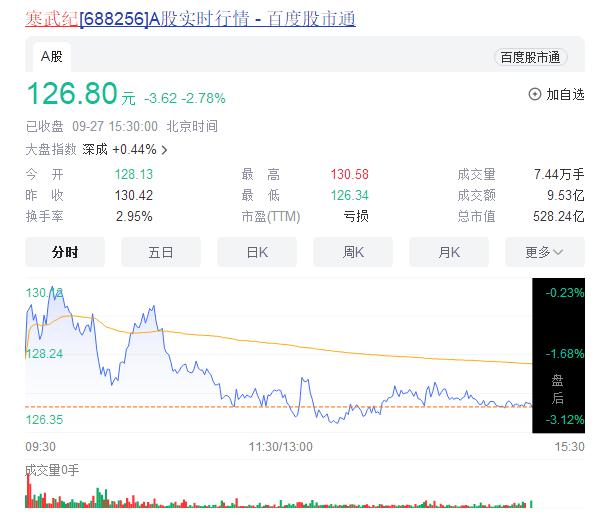Click the 最高 value 130.58
Image resolution: width=615 pixels, height=515 pixels.
pyautogui.click(x=349, y=174)
